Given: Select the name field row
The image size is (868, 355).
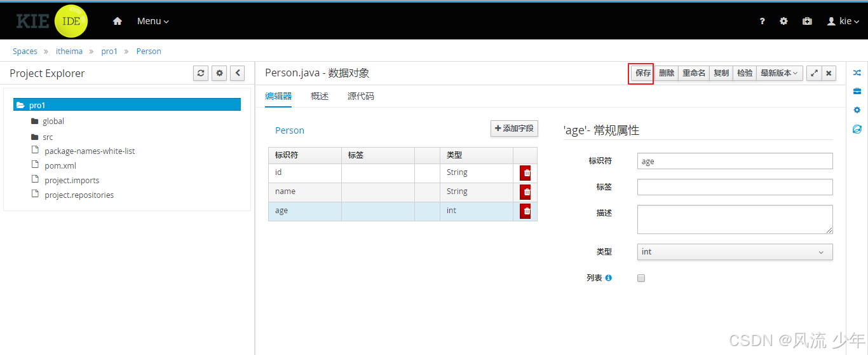Looking at the screenshot, I should [402, 192].
